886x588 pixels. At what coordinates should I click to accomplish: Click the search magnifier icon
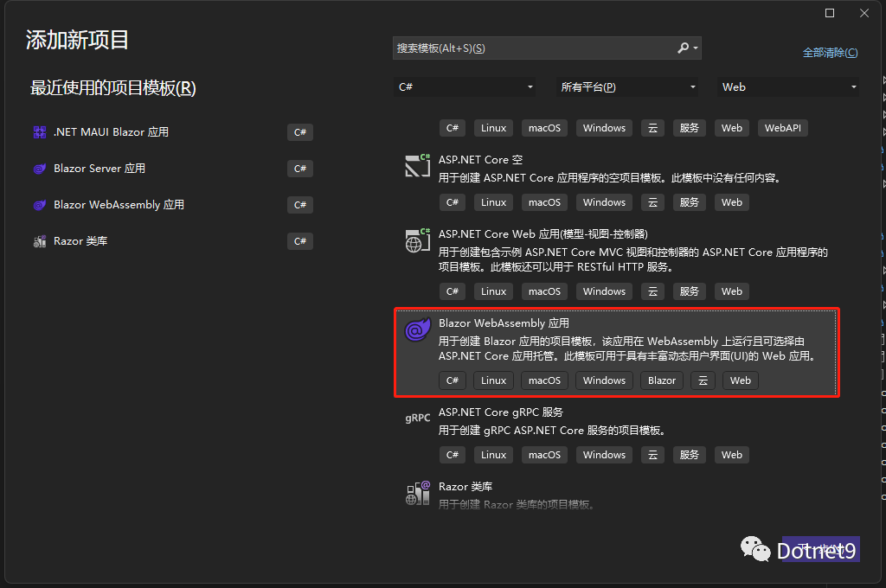coord(684,48)
